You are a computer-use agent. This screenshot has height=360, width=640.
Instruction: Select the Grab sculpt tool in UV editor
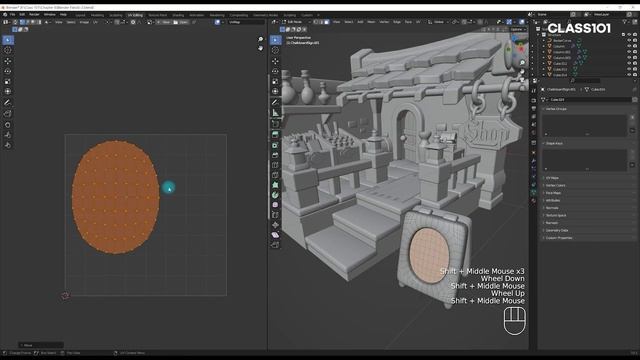(8, 124)
